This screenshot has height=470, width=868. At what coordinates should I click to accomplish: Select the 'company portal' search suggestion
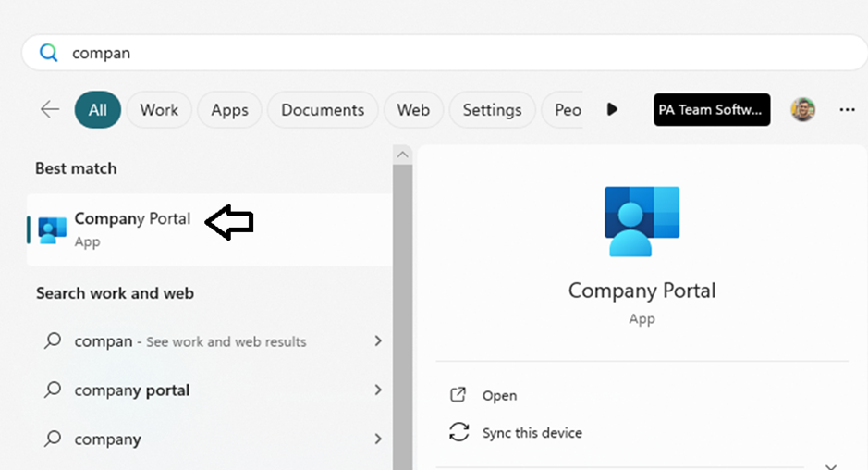pyautogui.click(x=131, y=390)
